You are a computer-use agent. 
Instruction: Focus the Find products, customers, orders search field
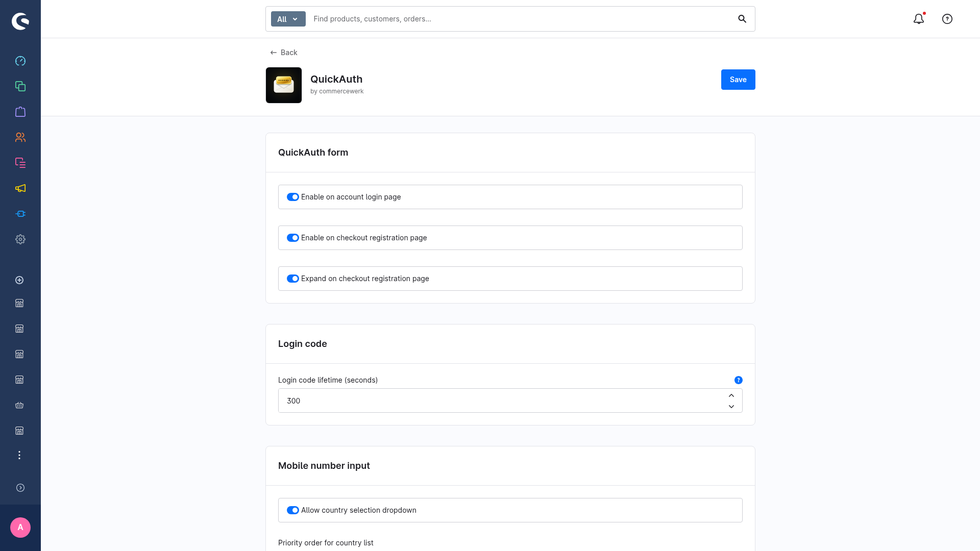coord(521,19)
